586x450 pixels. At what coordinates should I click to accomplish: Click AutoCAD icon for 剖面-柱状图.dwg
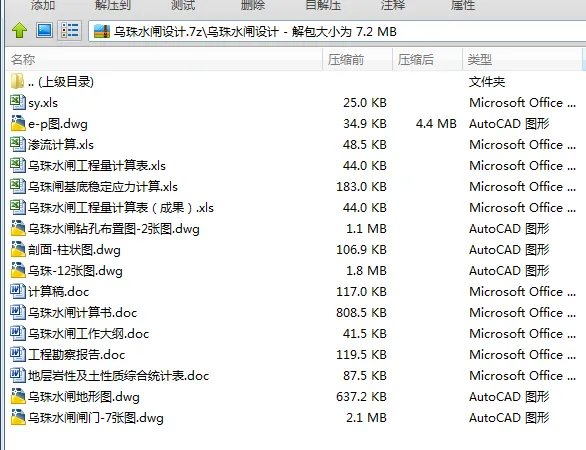tap(18, 249)
